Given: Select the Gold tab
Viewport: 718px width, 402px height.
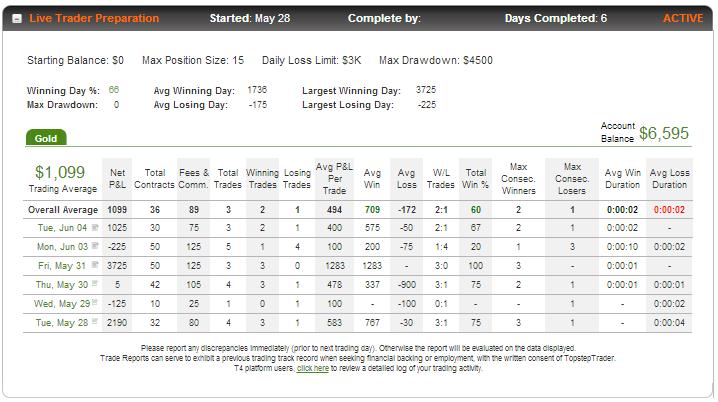Looking at the screenshot, I should [46, 138].
